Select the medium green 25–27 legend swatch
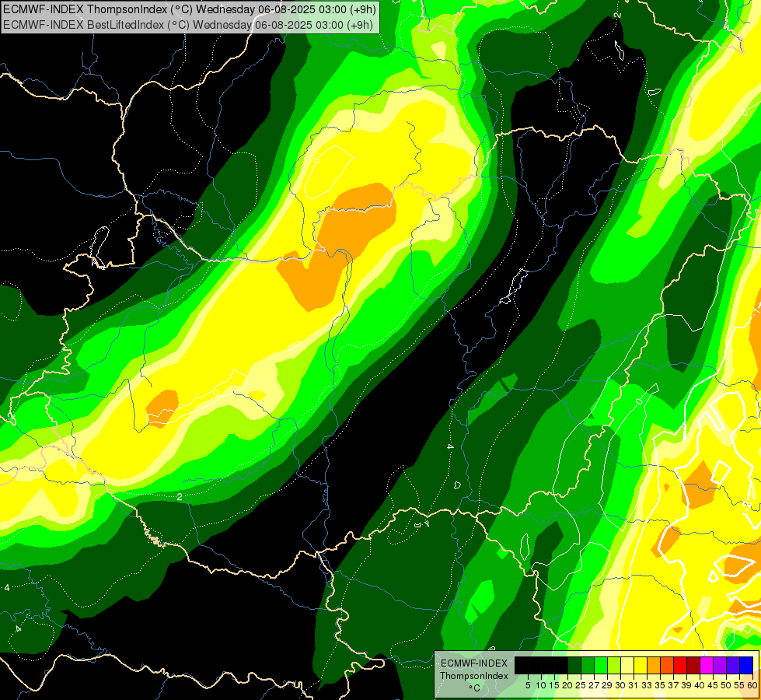The image size is (761, 700). point(588,665)
